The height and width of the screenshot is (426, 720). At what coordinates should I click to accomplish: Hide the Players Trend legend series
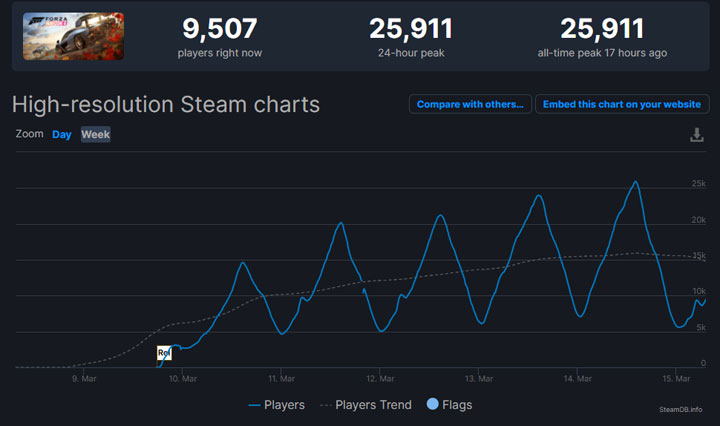pos(368,405)
